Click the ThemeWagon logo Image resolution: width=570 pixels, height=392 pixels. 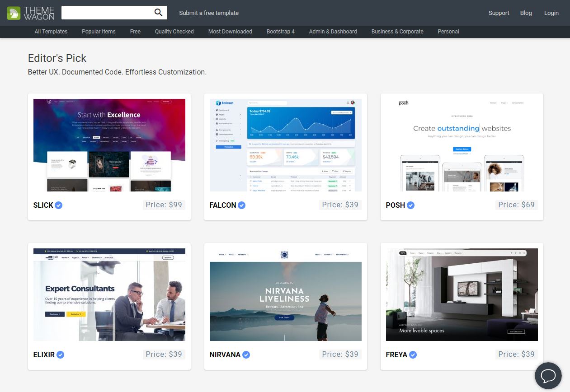pos(31,13)
